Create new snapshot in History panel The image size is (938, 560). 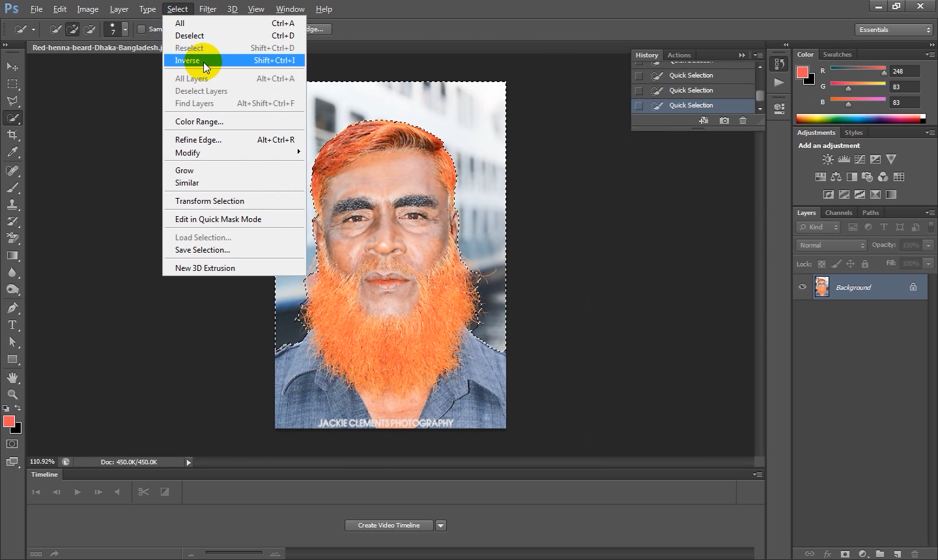(x=724, y=120)
